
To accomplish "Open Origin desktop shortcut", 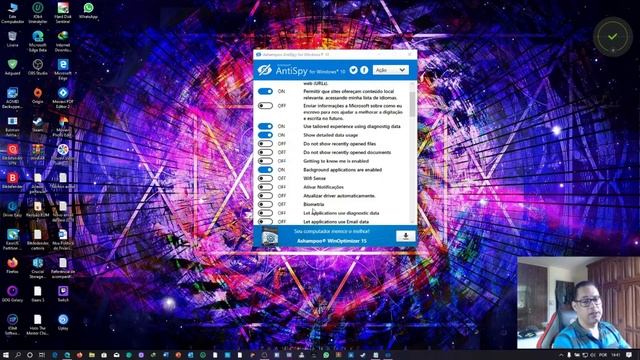I will click(x=38, y=96).
